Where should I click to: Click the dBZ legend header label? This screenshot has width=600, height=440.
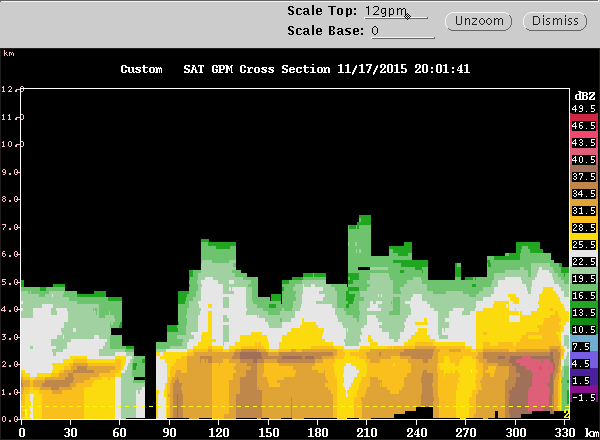582,92
